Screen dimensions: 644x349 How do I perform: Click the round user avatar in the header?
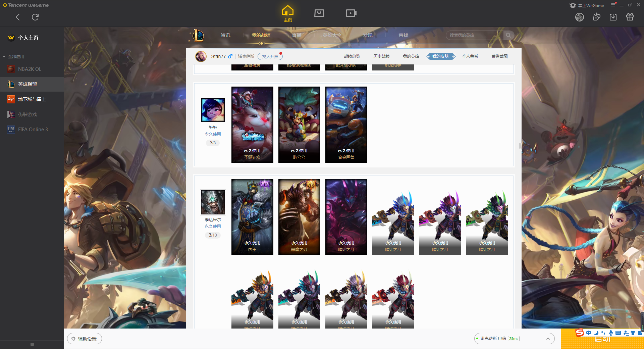tap(580, 17)
